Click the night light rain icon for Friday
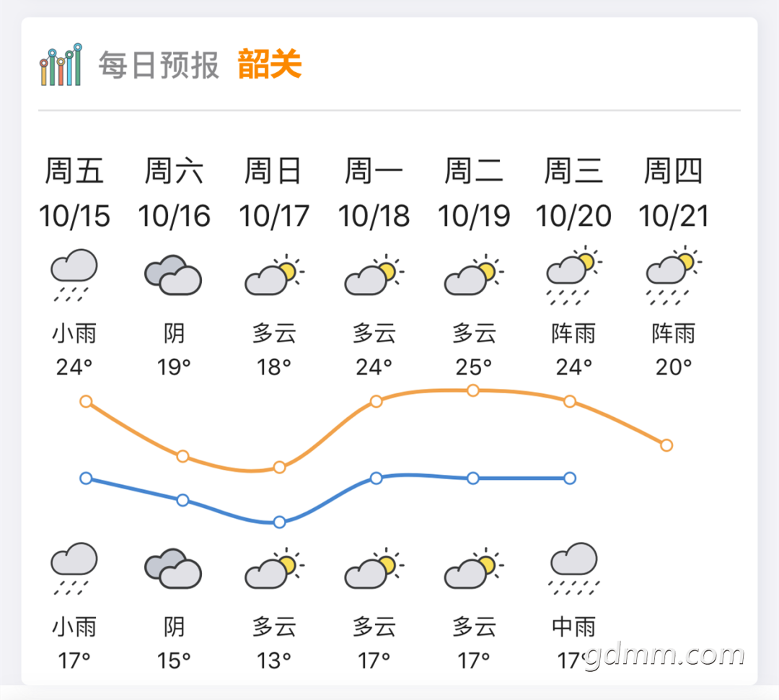Viewport: 779px width, 700px height. pyautogui.click(x=74, y=569)
